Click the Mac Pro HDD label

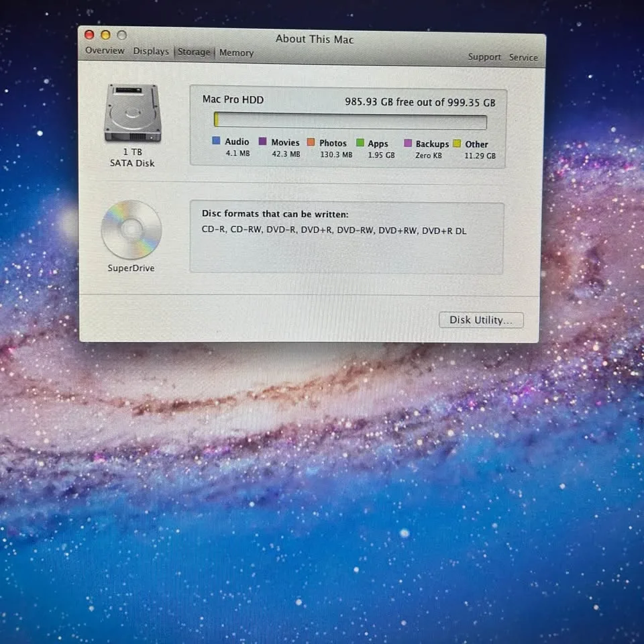(233, 99)
